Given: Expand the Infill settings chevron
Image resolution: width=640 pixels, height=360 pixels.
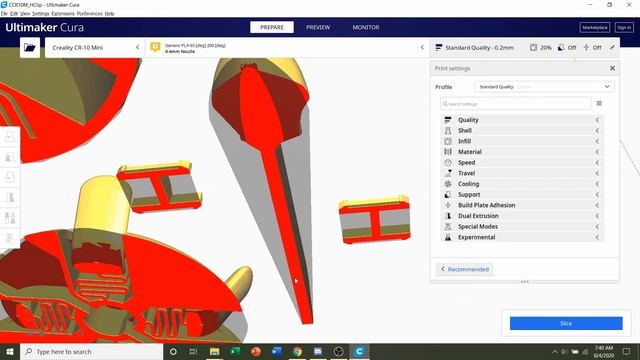Looking at the screenshot, I should [597, 141].
